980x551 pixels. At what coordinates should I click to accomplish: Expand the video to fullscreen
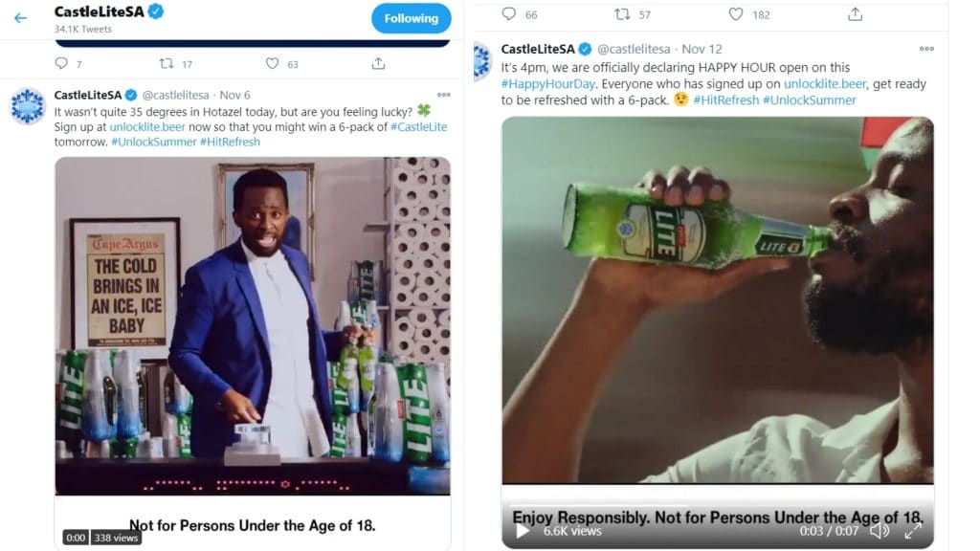pyautogui.click(x=913, y=530)
